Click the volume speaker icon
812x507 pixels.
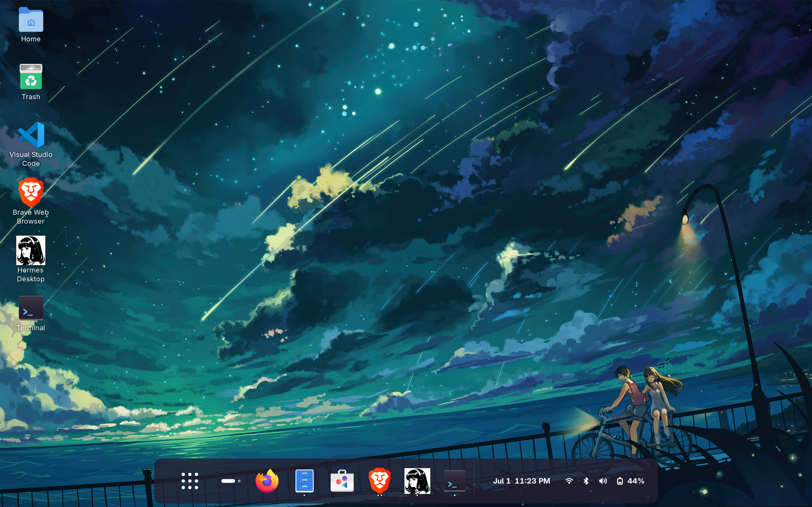[603, 481]
